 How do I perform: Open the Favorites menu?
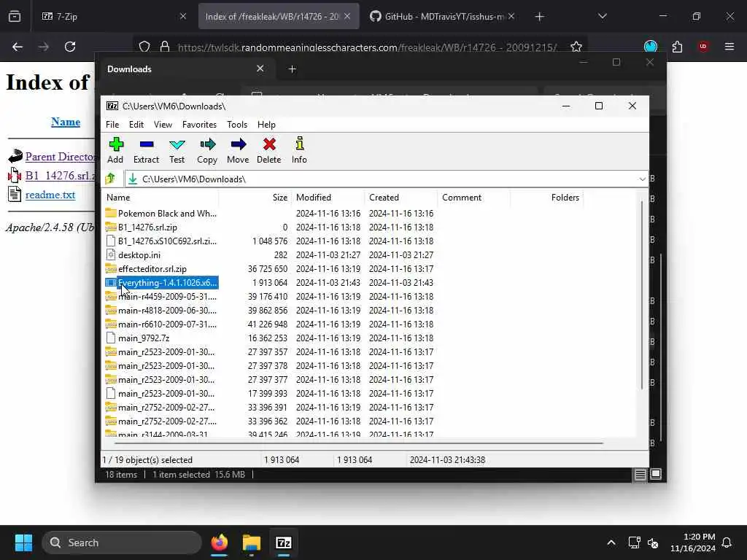[x=199, y=125]
